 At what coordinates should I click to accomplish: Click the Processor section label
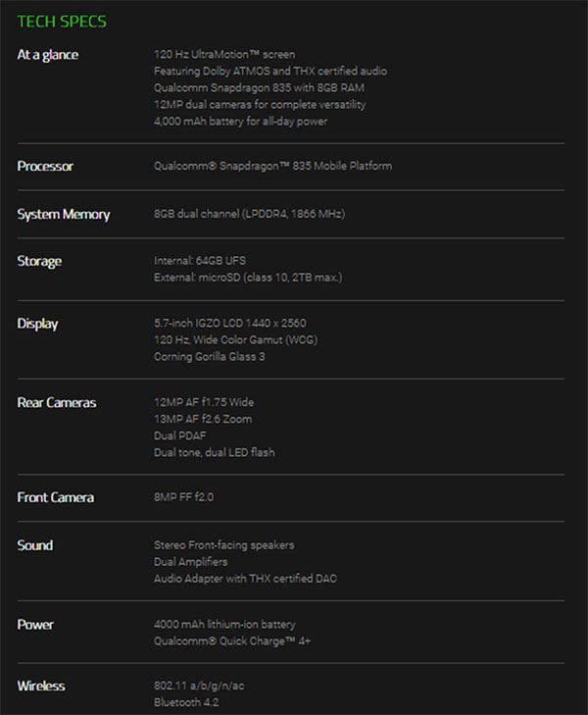coord(45,166)
